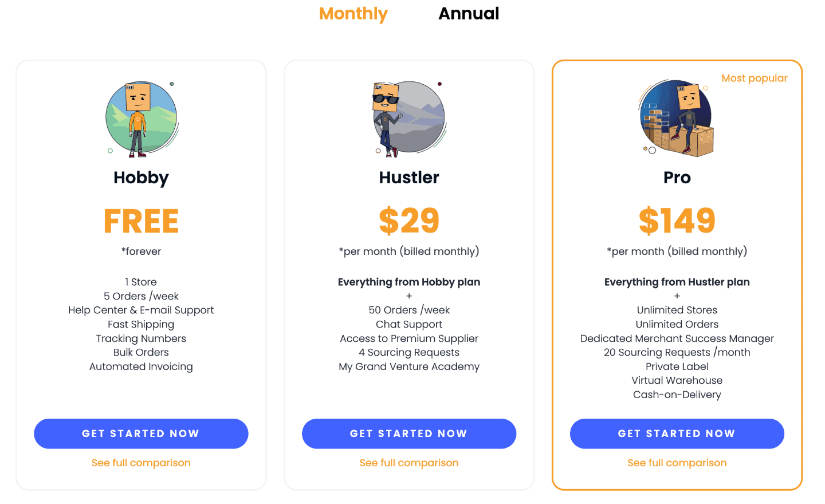Screen dimensions: 825x504
Task: Open full comparison under Hobby plan
Action: [141, 463]
